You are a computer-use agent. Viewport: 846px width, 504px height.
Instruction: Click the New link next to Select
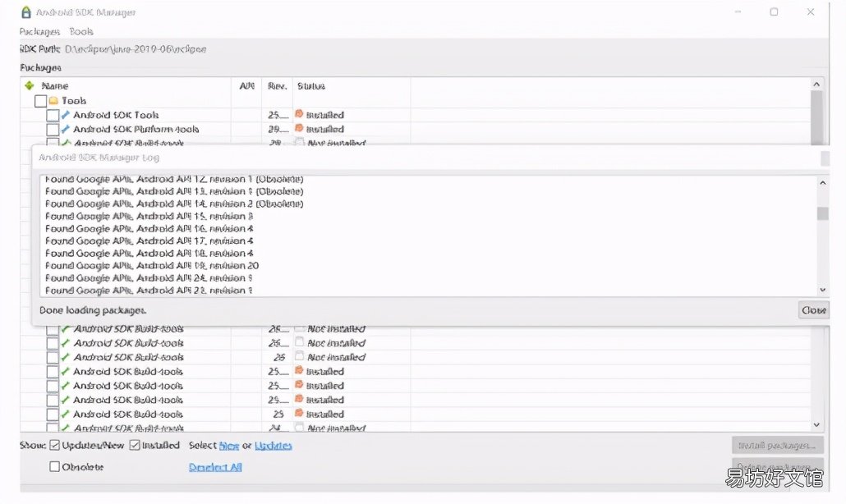tap(229, 446)
